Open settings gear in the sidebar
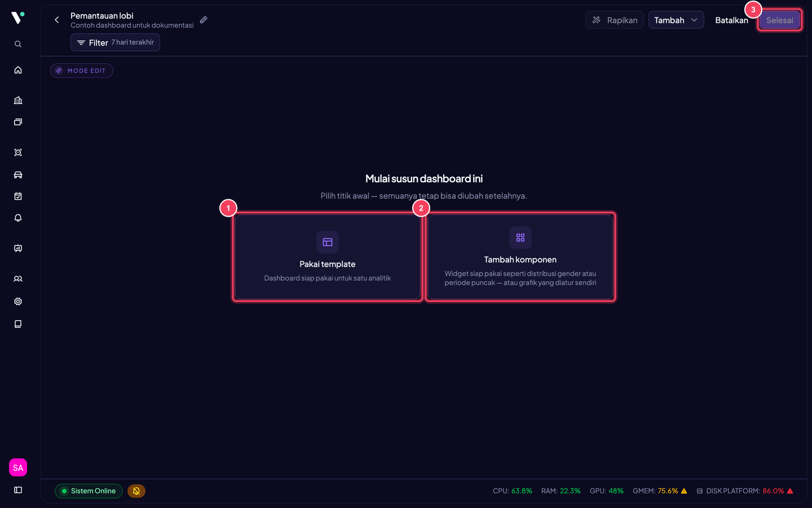 tap(18, 301)
